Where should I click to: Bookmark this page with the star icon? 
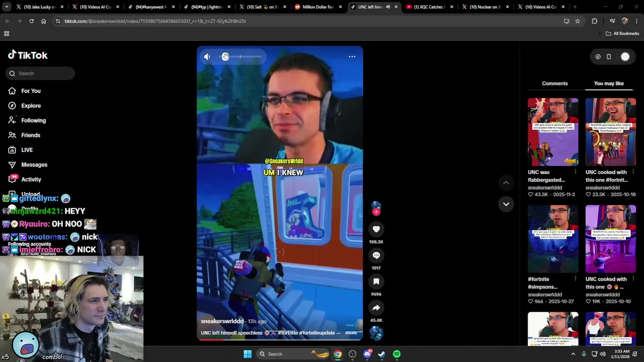click(x=578, y=21)
